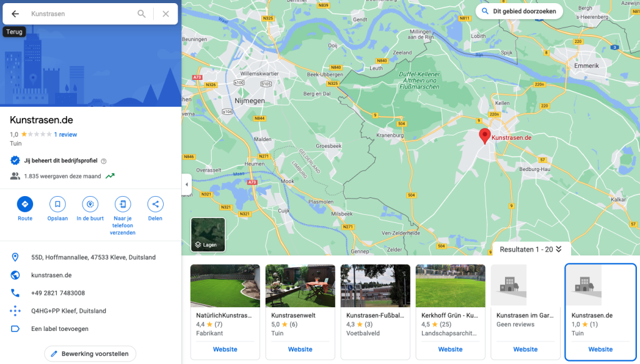Click Groesbeek label on map
This screenshot has width=640, height=364.
point(329,146)
